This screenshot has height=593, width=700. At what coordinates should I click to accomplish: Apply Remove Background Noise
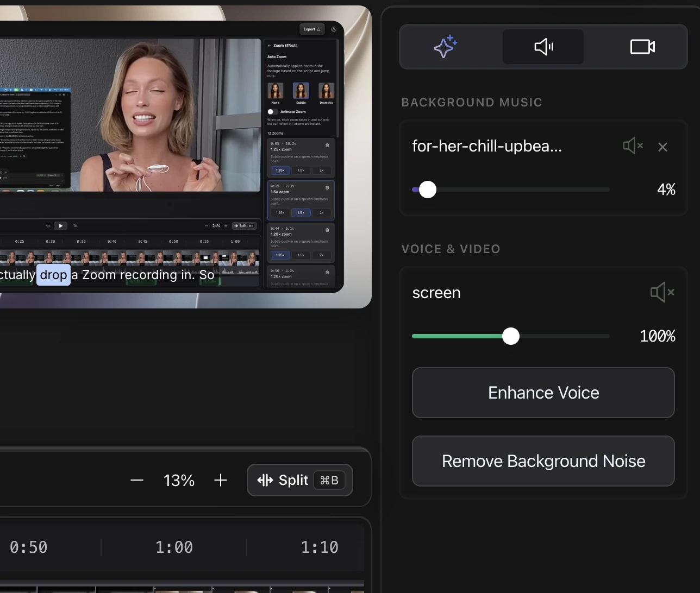tap(543, 461)
